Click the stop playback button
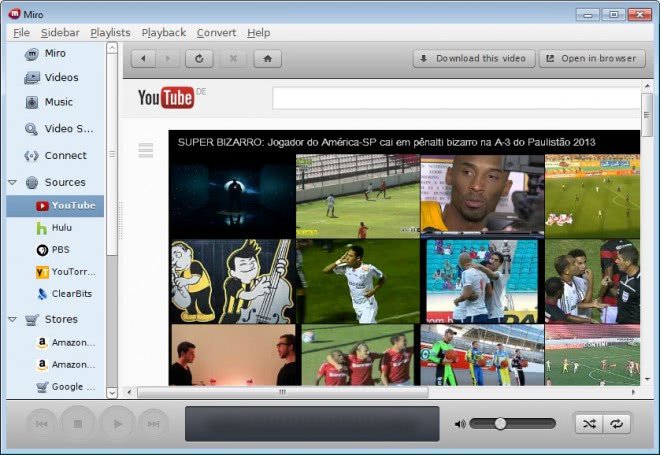This screenshot has width=660, height=455. [77, 424]
